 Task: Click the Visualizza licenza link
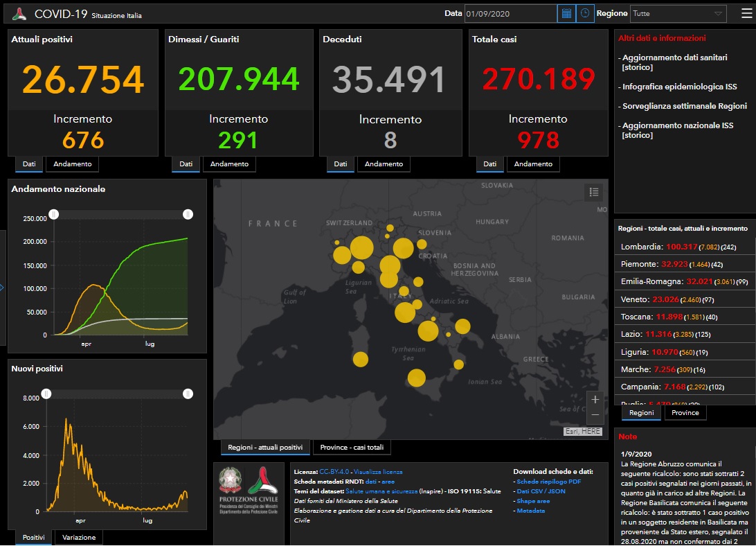point(378,471)
